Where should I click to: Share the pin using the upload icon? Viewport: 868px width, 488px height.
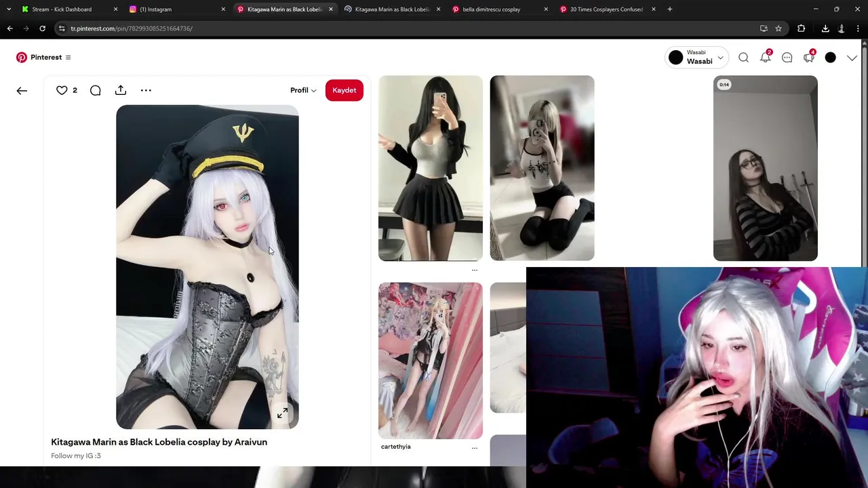coord(121,90)
